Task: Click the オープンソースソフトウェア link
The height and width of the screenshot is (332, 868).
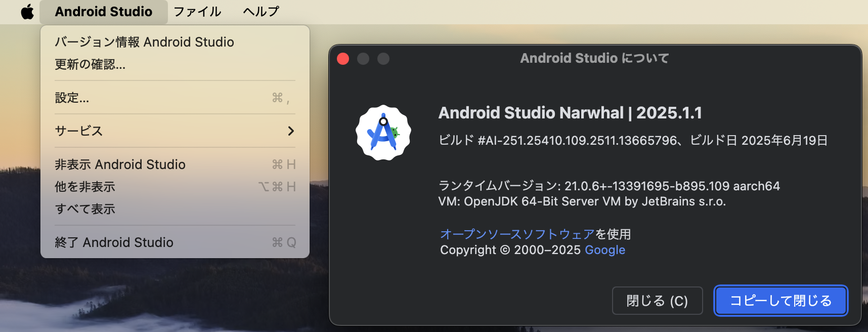Action: click(516, 234)
